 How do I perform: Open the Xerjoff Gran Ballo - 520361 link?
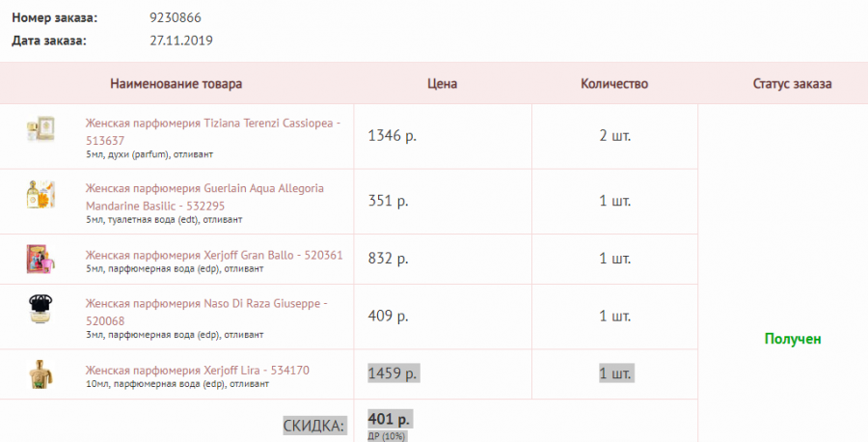(213, 255)
